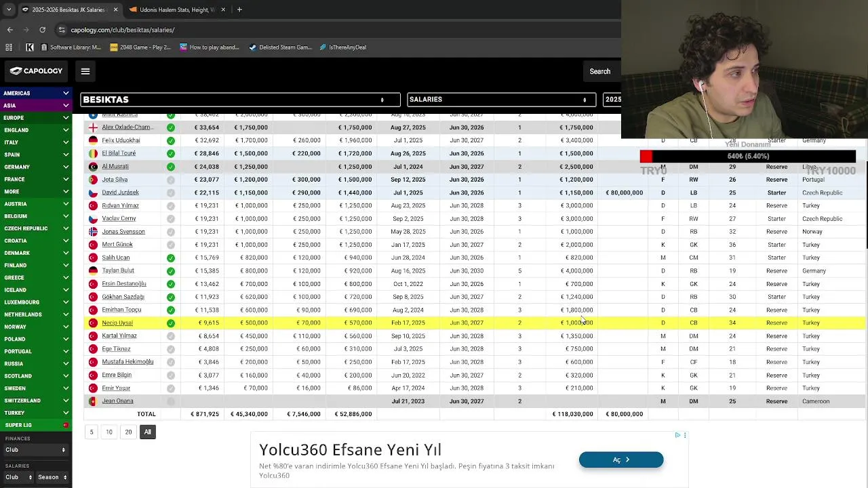Click the Yeni Donanım donation progress bar
Screen dimensions: 868x488
pos(748,157)
